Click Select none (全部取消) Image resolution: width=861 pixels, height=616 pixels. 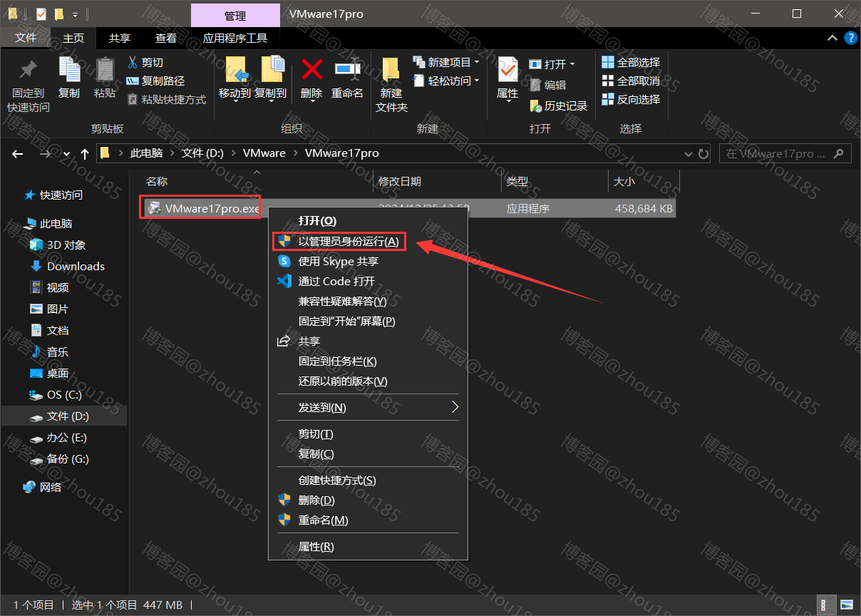(x=631, y=81)
